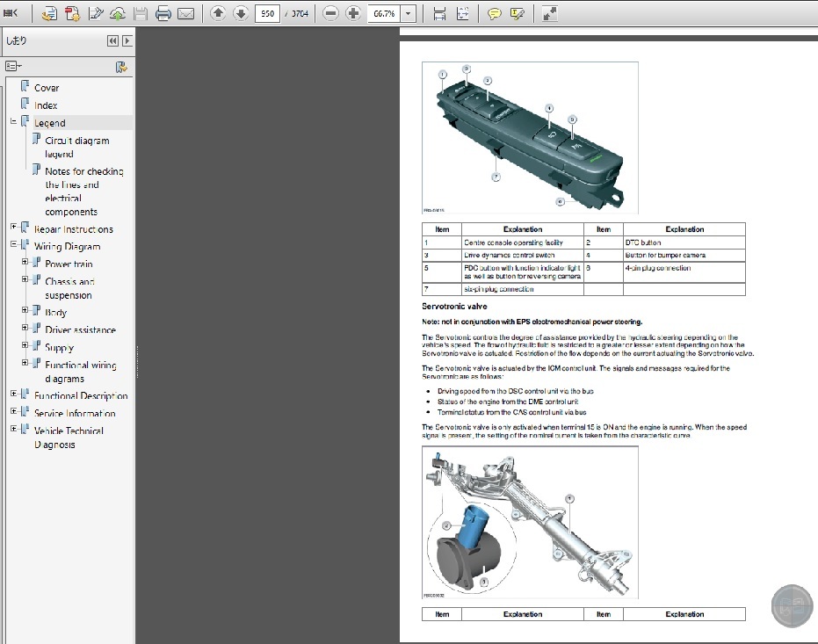Jump to the Service Information bookmark

coord(75,413)
